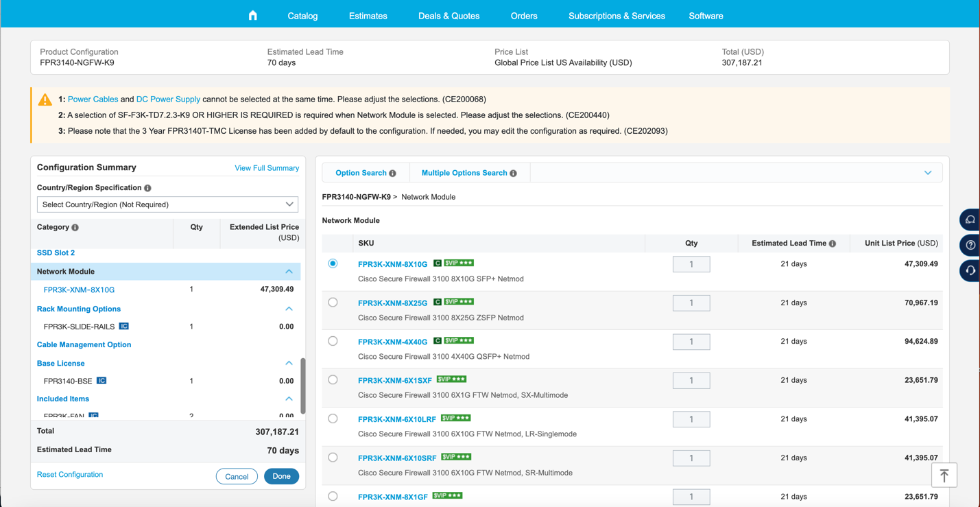Click quantity field for FPR3K-XNM-8X10G

[x=691, y=264]
